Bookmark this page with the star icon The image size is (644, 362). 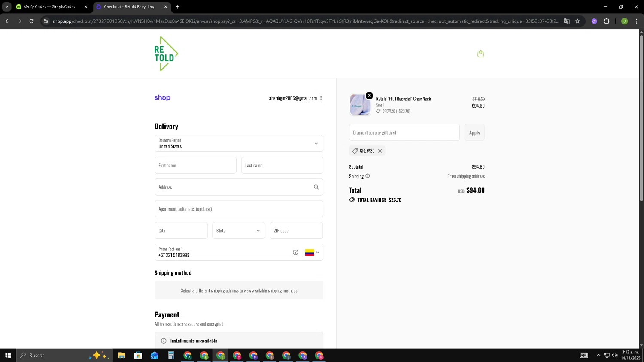click(x=577, y=21)
